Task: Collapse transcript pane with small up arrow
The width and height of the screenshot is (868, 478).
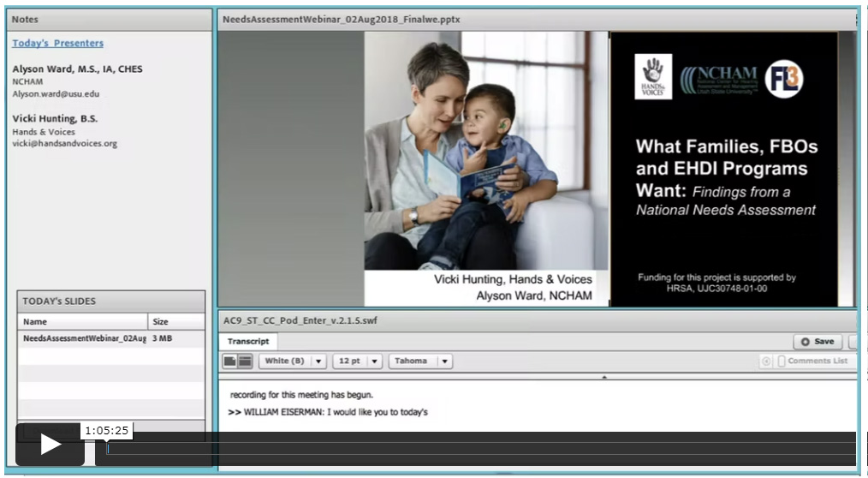Action: coord(603,377)
